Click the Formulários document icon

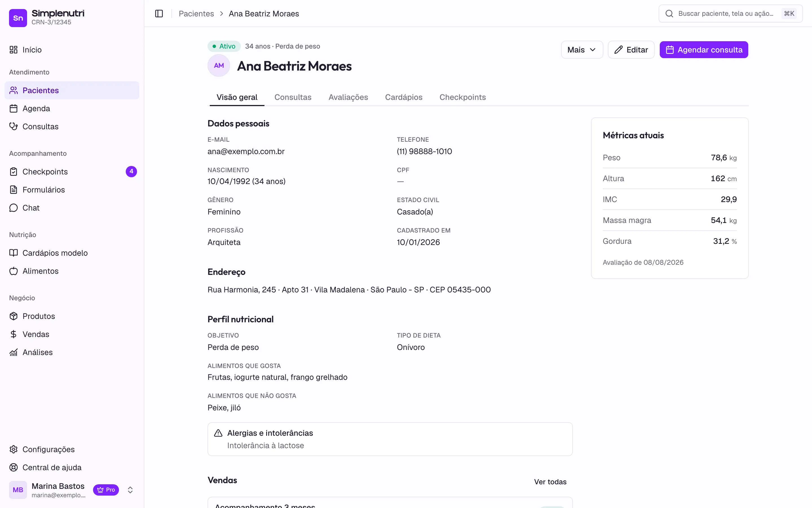pos(14,190)
